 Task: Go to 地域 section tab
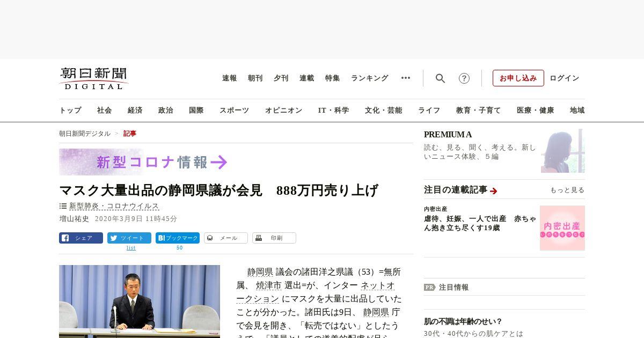click(x=577, y=111)
